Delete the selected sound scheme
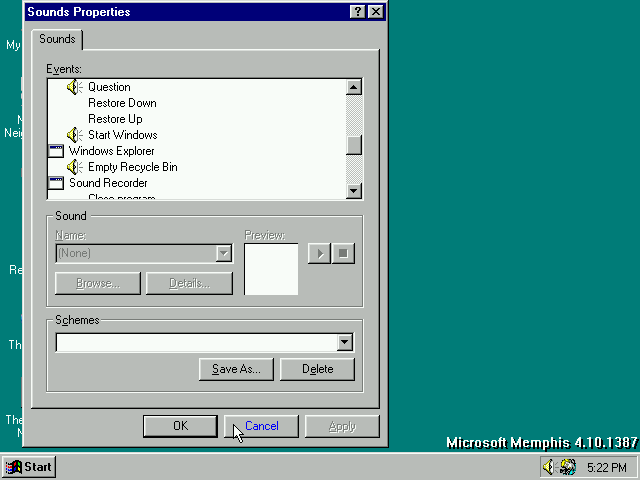Image resolution: width=640 pixels, height=480 pixels. tap(318, 369)
